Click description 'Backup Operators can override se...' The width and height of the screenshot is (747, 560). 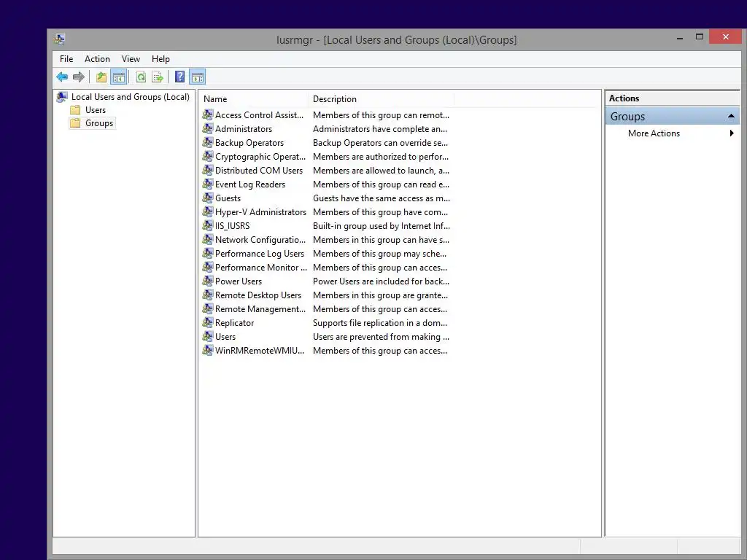point(380,143)
